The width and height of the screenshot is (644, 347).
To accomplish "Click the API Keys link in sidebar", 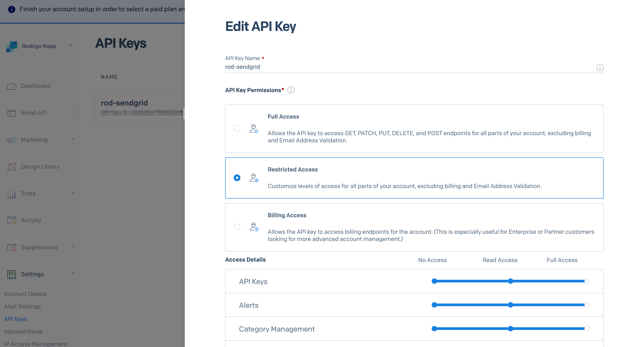I will coord(15,319).
